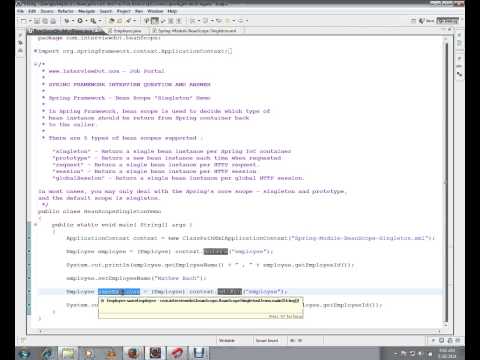Open the Source menu
Image resolution: width=480 pixels, height=360 pixels.
tap(47, 11)
